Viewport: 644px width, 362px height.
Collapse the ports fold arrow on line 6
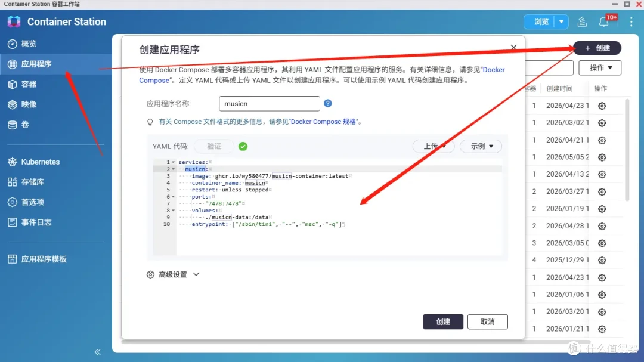click(x=174, y=197)
